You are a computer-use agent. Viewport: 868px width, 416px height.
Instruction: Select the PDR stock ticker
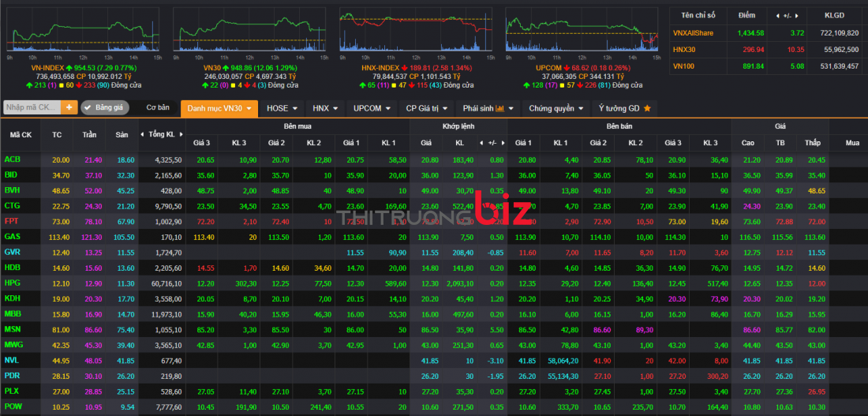[x=12, y=376]
